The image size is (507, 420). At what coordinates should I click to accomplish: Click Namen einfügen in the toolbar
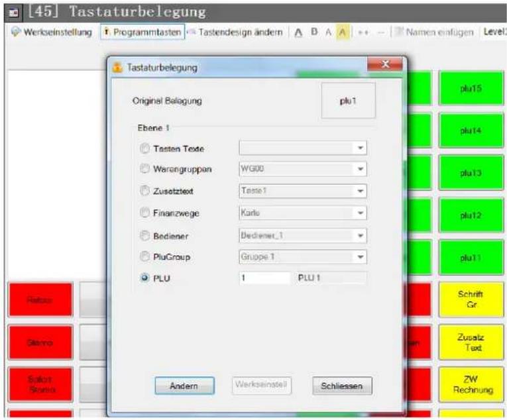tap(435, 32)
